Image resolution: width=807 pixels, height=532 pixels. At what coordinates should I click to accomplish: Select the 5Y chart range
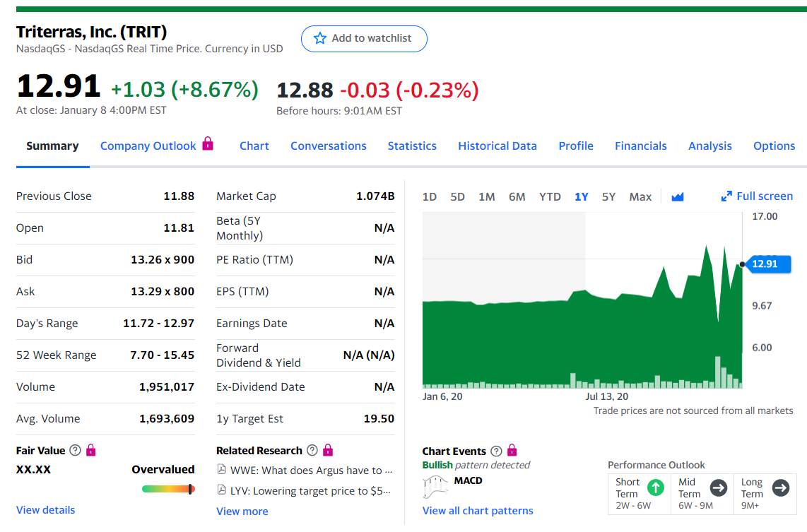click(x=609, y=196)
